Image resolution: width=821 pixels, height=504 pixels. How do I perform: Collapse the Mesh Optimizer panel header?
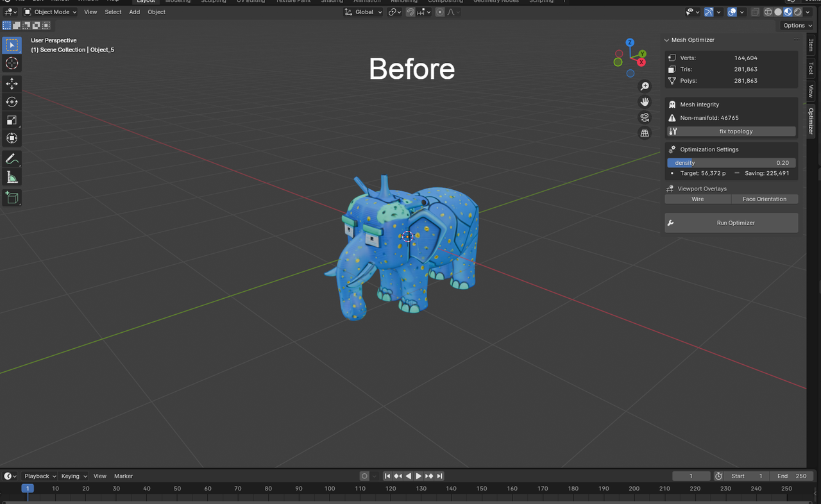pos(666,40)
